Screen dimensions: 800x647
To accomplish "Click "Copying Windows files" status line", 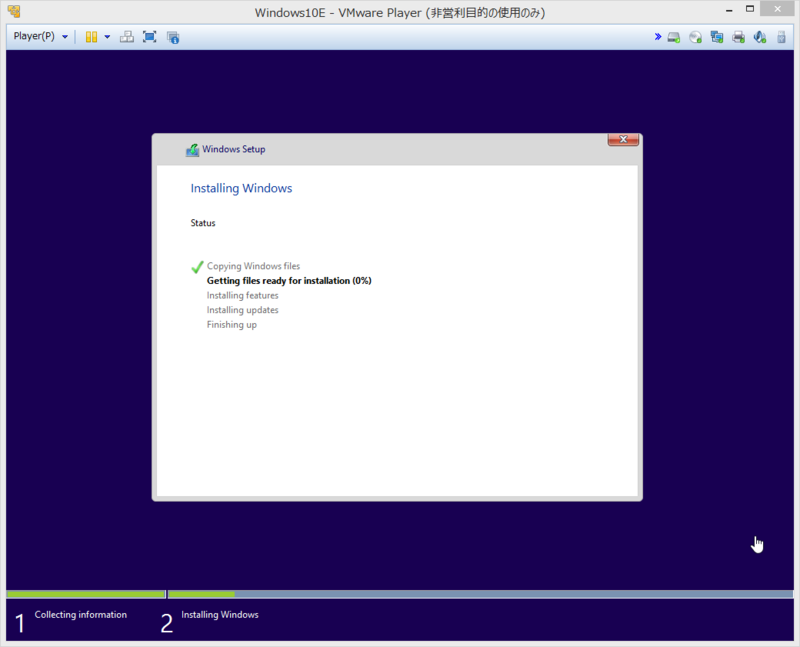I will click(x=253, y=266).
